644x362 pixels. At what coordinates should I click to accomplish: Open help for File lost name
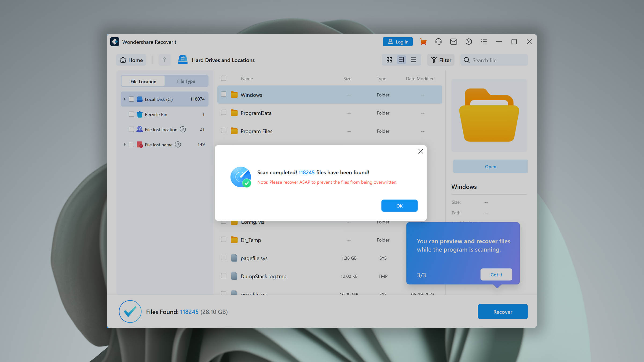click(178, 145)
